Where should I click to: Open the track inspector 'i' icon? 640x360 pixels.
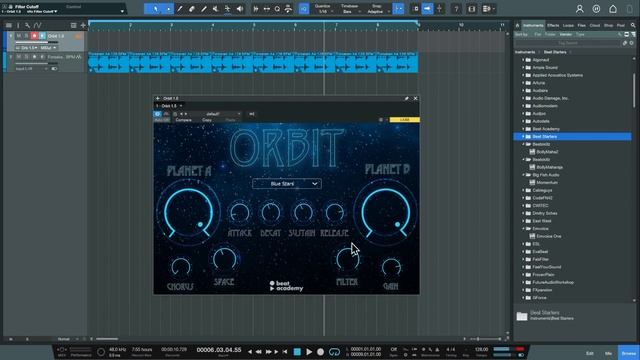[x=18, y=25]
